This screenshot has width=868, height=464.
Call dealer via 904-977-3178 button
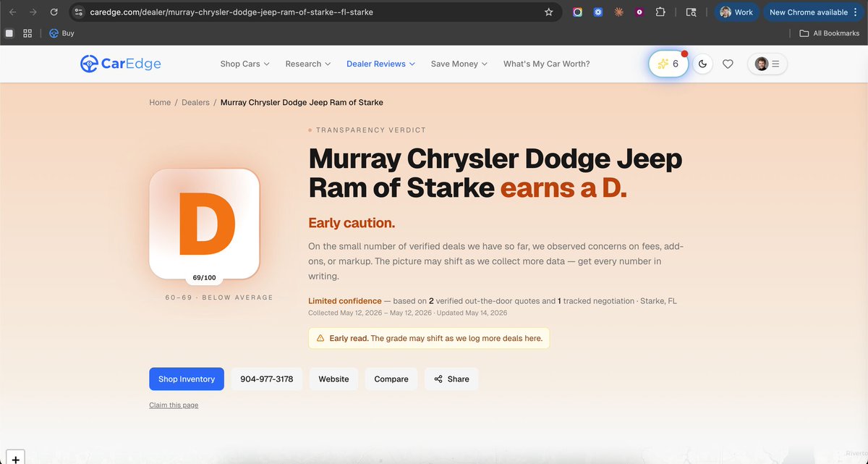[x=267, y=379]
